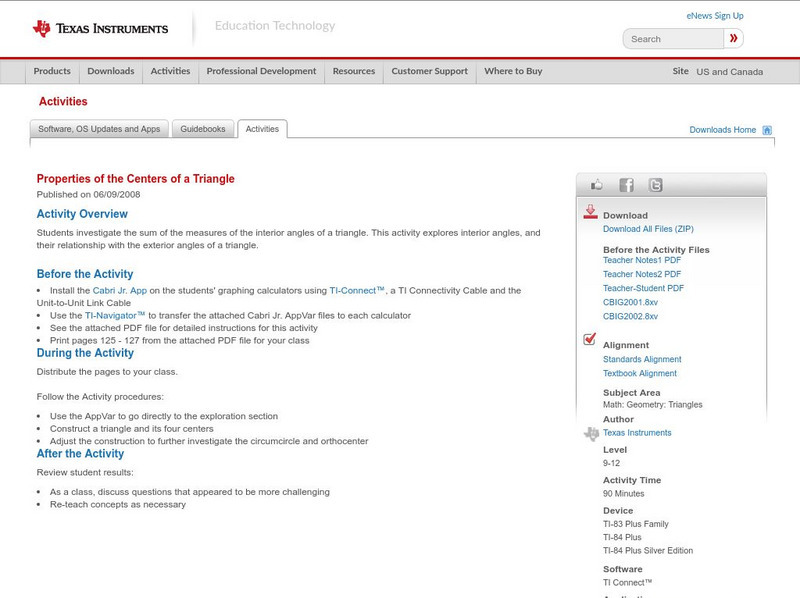
Task: Click the thumbs-up like icon
Action: [x=596, y=185]
